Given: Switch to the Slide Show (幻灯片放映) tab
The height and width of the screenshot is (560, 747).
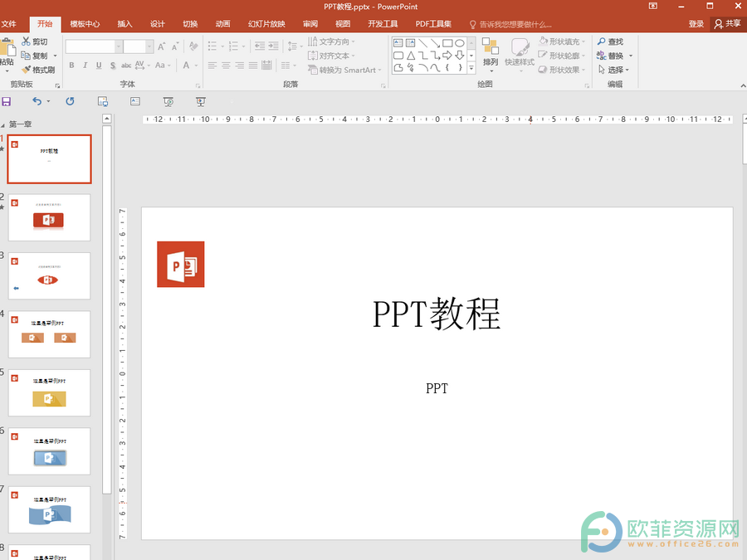Looking at the screenshot, I should (x=266, y=24).
